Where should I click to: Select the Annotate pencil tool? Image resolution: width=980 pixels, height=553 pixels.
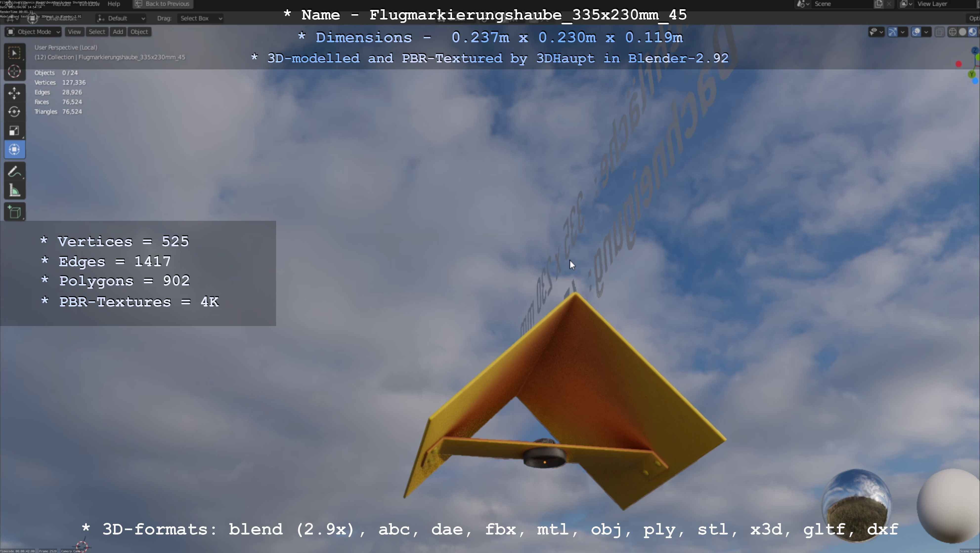14,172
